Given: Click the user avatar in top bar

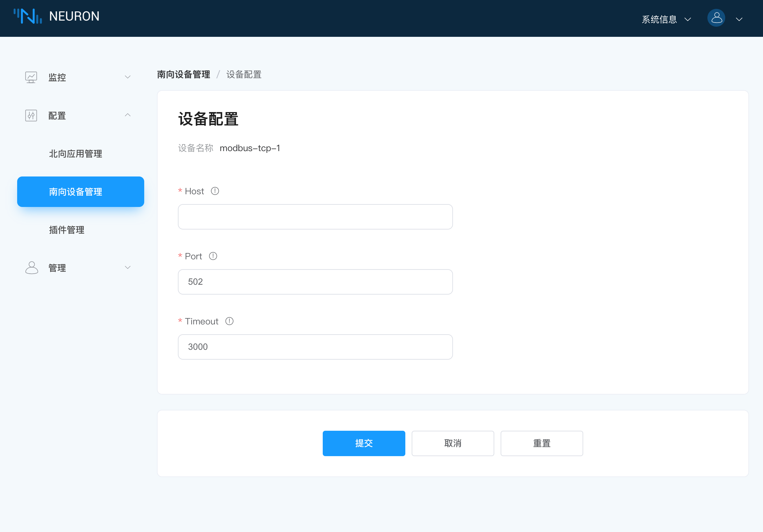Looking at the screenshot, I should click(x=717, y=18).
